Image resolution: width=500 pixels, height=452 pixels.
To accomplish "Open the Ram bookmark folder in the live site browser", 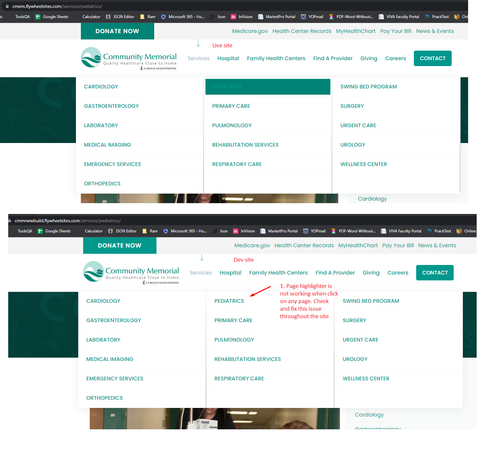I will click(148, 17).
